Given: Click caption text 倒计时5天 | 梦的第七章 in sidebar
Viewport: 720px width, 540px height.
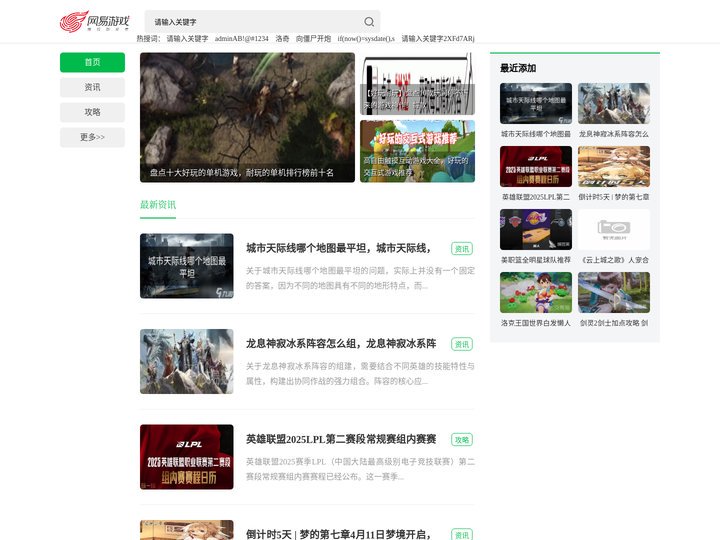Looking at the screenshot, I should point(614,197).
